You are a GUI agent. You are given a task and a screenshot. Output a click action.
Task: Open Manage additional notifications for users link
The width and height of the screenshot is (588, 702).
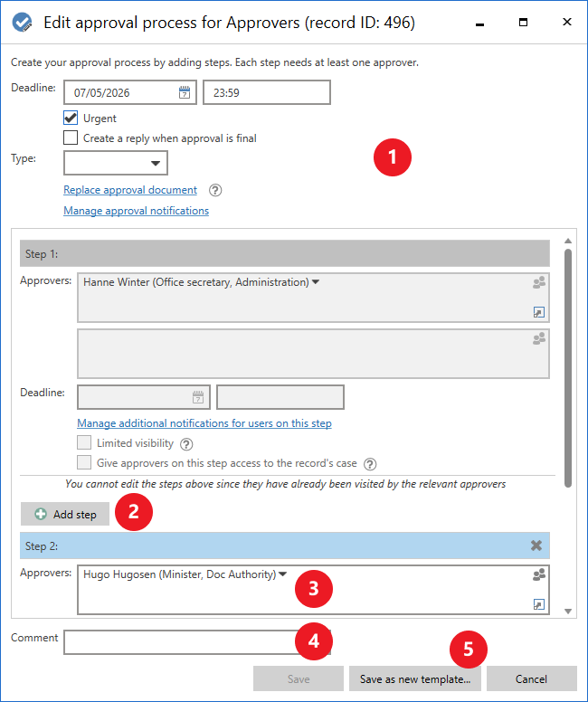[204, 423]
